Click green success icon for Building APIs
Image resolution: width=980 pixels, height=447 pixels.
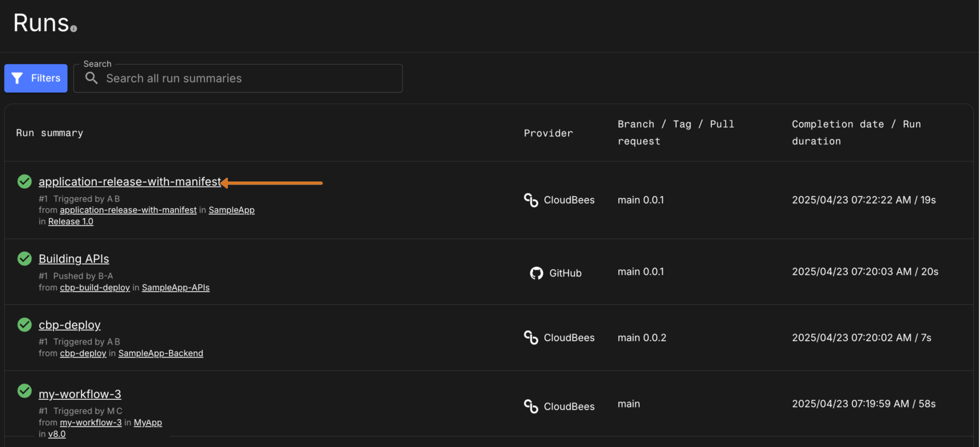[x=24, y=259]
